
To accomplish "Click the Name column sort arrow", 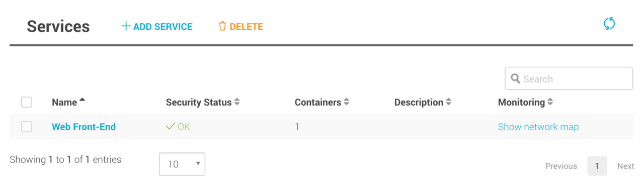I will click(82, 100).
